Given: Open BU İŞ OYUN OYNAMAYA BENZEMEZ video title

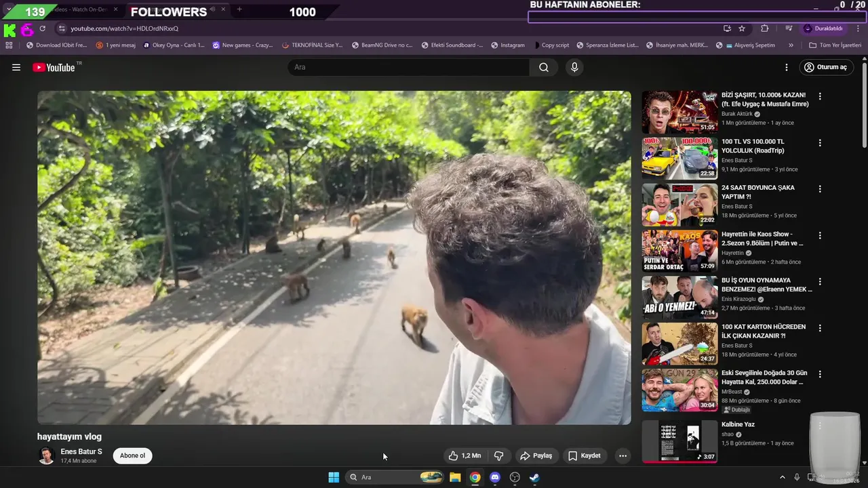Looking at the screenshot, I should 766,285.
